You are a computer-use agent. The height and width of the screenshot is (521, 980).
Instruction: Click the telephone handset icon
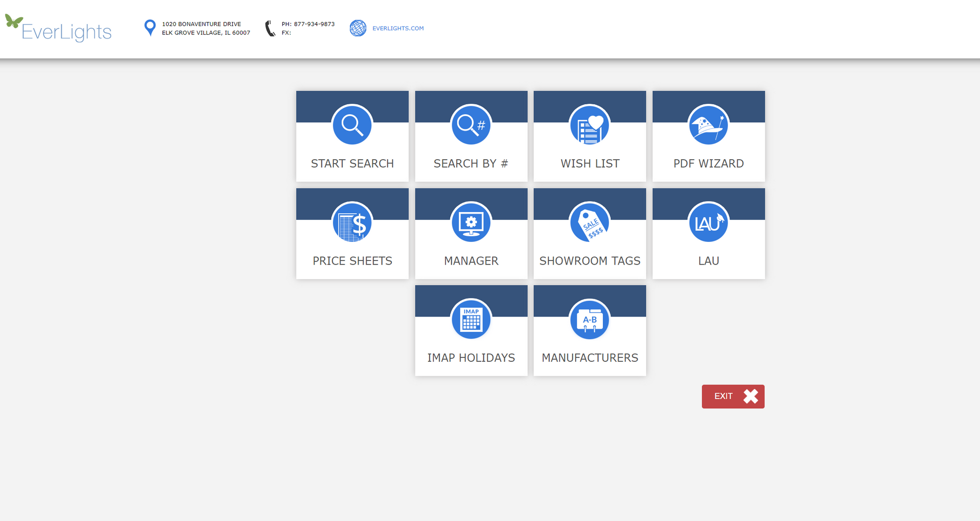pyautogui.click(x=270, y=28)
